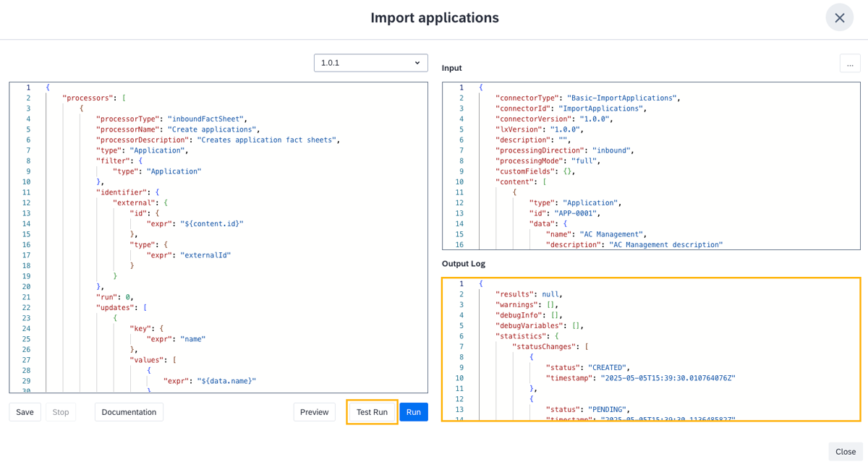This screenshot has width=868, height=467.
Task: Click the "warnings" line in the Output Log
Action: 527,304
